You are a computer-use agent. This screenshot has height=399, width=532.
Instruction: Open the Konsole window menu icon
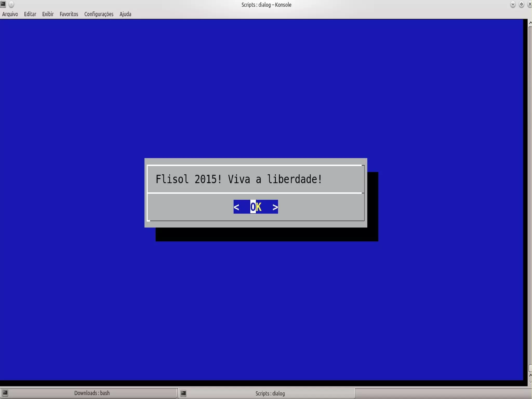pos(3,4)
